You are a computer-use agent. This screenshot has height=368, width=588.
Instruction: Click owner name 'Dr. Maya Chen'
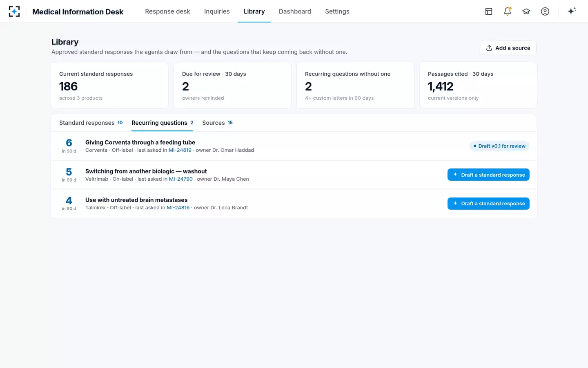tap(231, 179)
